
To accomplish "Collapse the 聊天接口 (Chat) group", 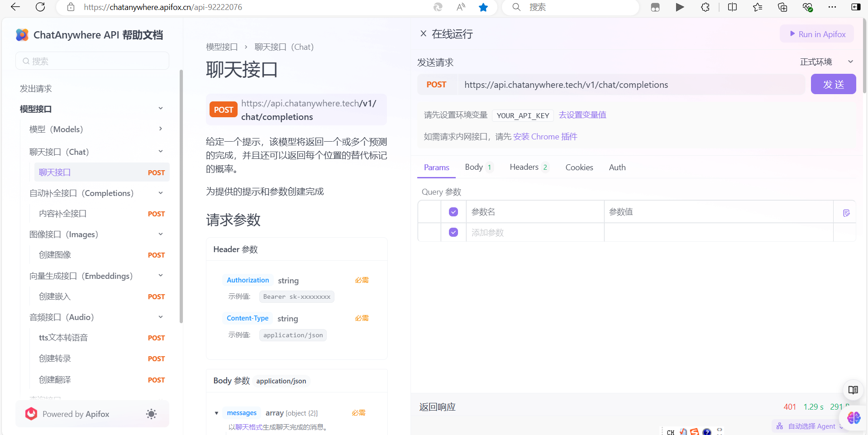I will coord(160,151).
